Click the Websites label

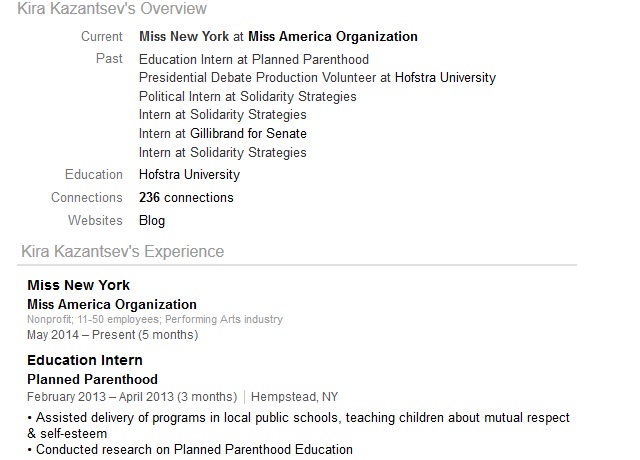coord(95,220)
